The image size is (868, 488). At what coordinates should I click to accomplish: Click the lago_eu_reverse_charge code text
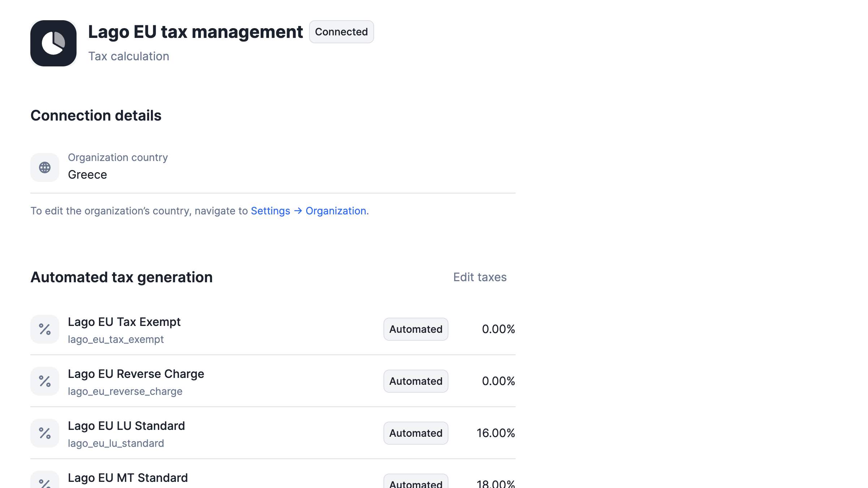click(125, 391)
